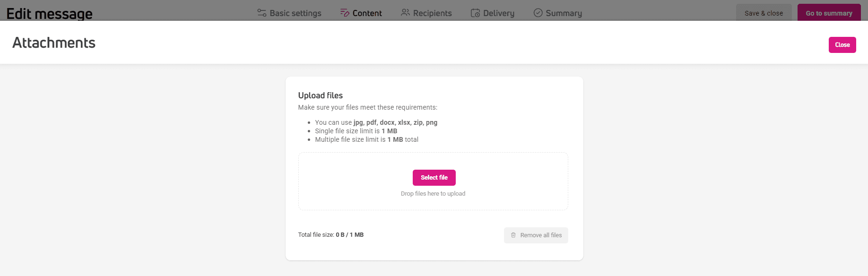Click the Drop files here to upload text
The width and height of the screenshot is (868, 276).
[433, 194]
